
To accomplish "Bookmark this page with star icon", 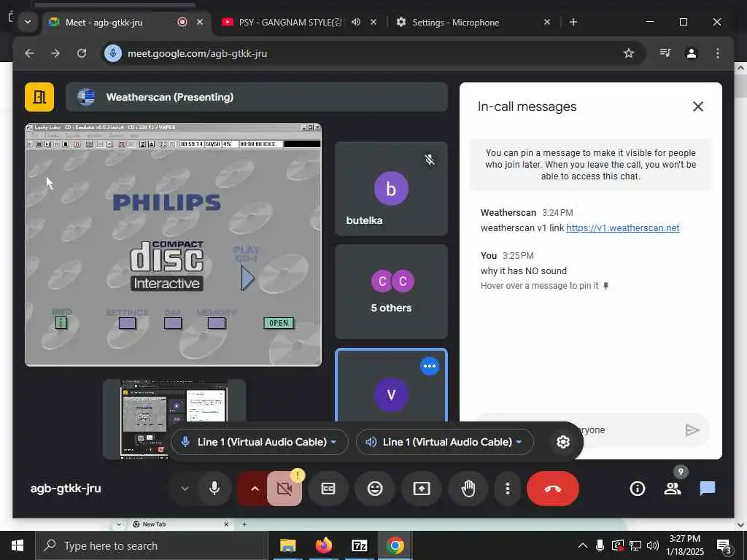I will 629,53.
